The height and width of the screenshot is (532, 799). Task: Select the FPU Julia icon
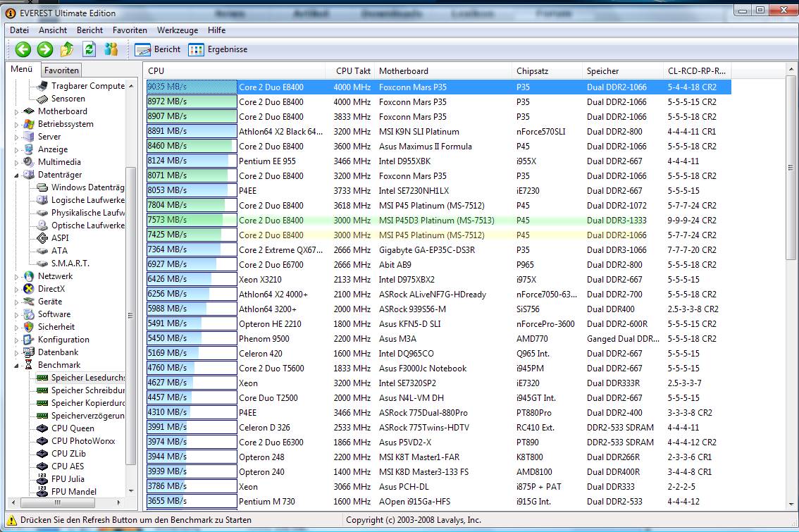click(x=42, y=479)
